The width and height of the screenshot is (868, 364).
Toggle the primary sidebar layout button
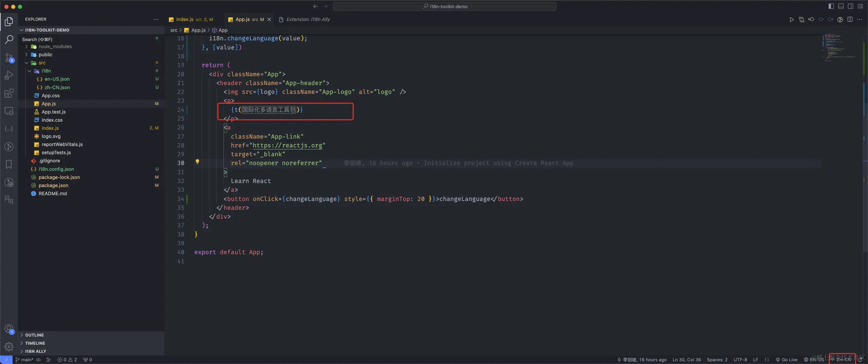pyautogui.click(x=831, y=6)
